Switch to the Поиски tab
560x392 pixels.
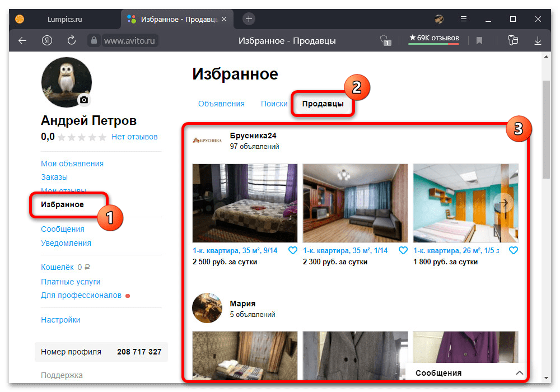pyautogui.click(x=274, y=104)
